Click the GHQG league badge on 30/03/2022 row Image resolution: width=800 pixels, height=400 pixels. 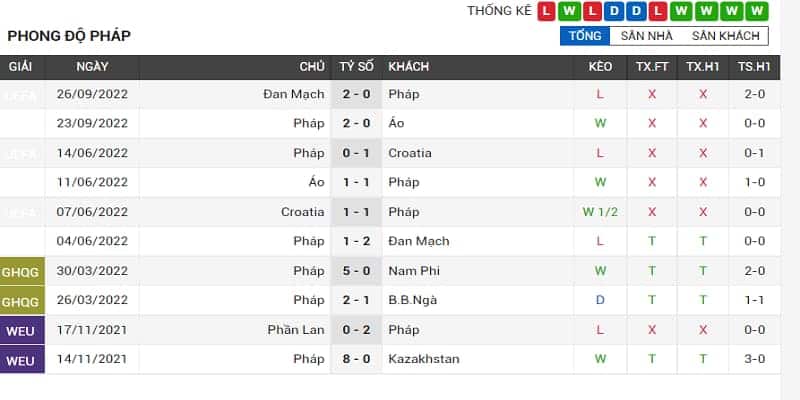[x=22, y=271]
